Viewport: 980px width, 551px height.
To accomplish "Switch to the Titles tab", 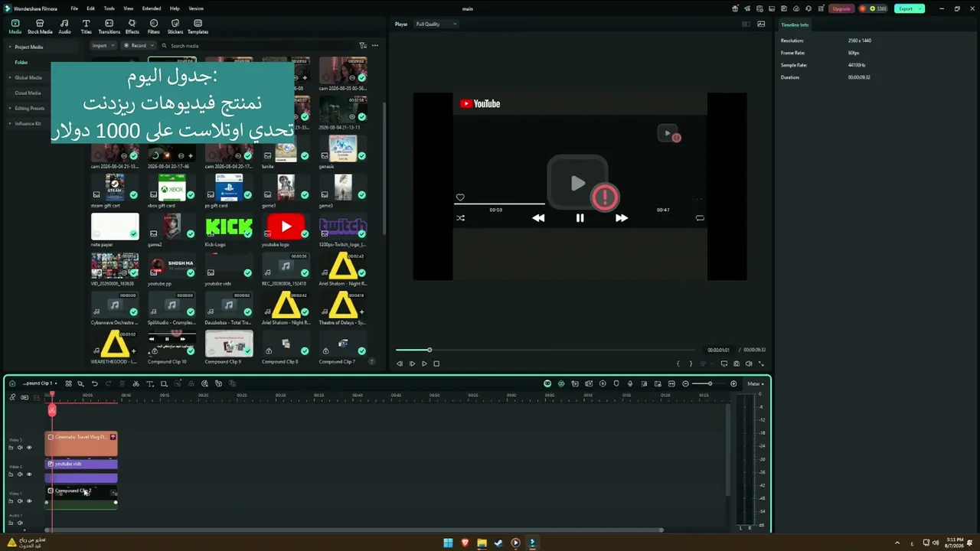I will point(86,27).
